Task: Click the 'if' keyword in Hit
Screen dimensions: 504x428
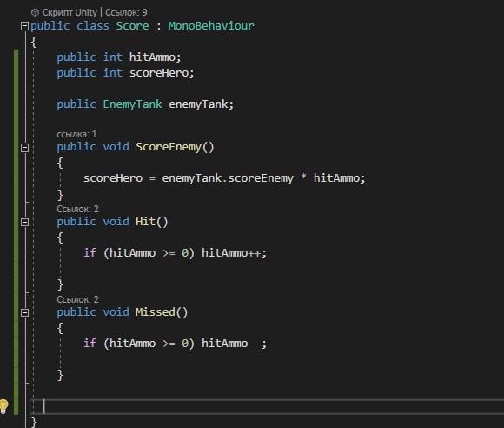Action: [90, 253]
